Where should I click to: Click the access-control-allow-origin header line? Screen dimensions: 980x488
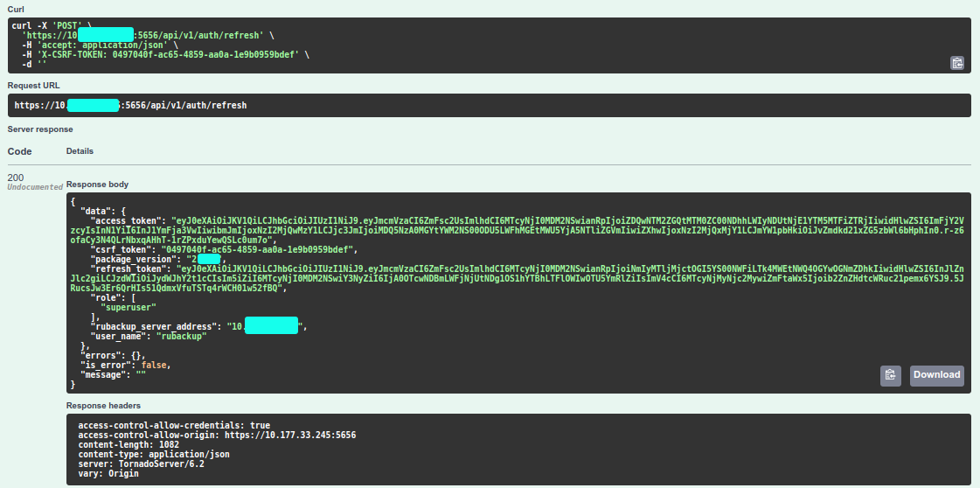click(216, 435)
